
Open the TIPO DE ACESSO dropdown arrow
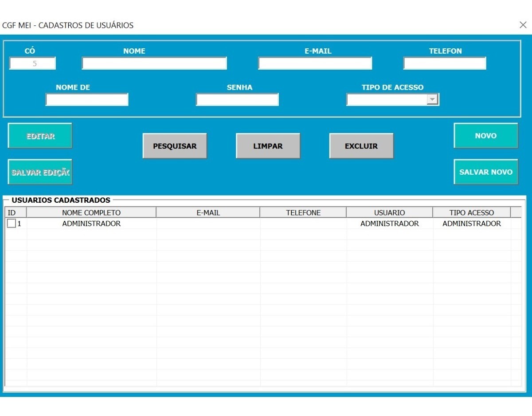[432, 100]
